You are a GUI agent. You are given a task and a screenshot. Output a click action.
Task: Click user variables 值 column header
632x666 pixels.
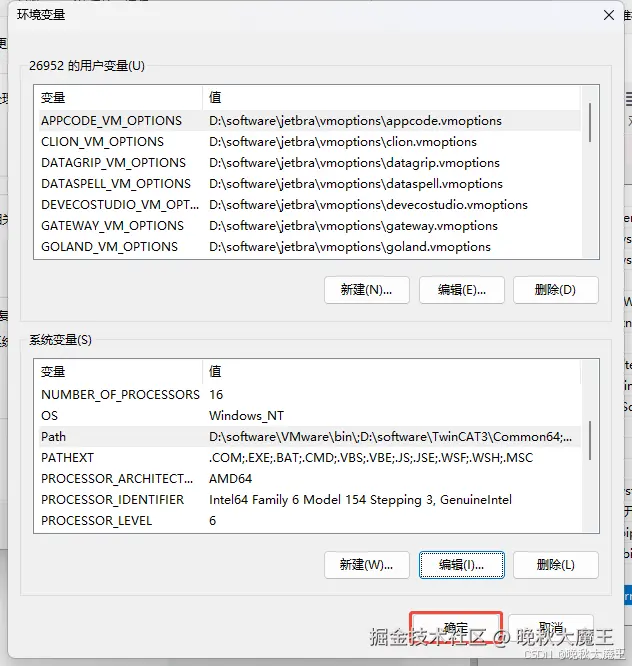coord(391,98)
